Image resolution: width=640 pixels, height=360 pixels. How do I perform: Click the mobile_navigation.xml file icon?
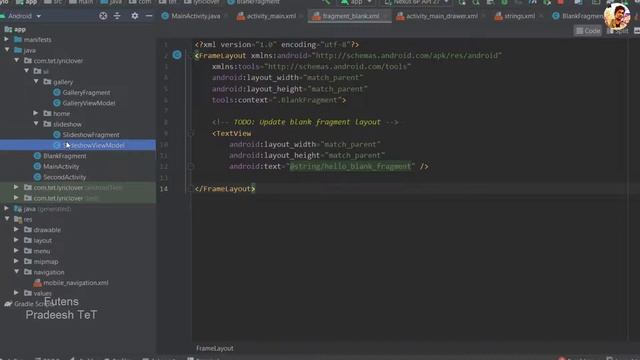38,283
